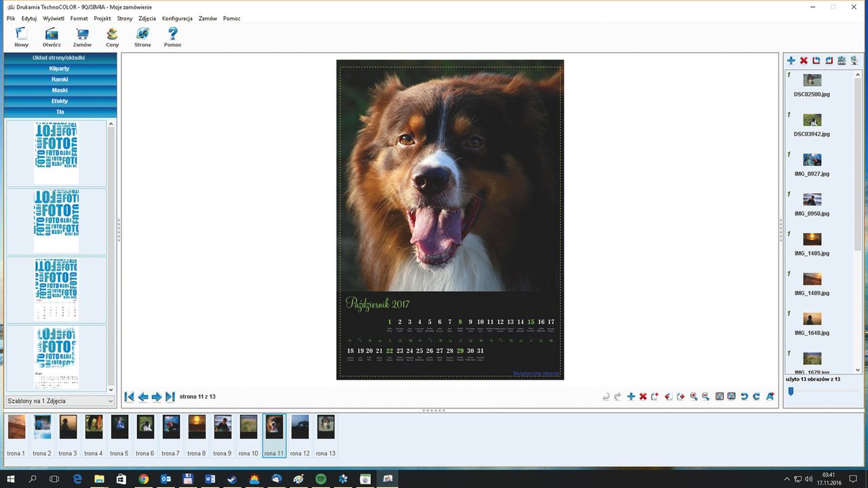Click the blue plus icon under the canvas

pyautogui.click(x=631, y=396)
